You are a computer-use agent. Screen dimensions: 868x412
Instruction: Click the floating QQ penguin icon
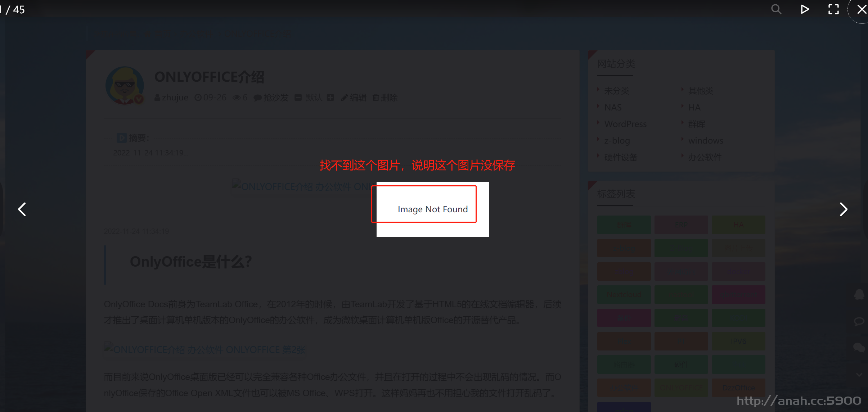point(859,295)
